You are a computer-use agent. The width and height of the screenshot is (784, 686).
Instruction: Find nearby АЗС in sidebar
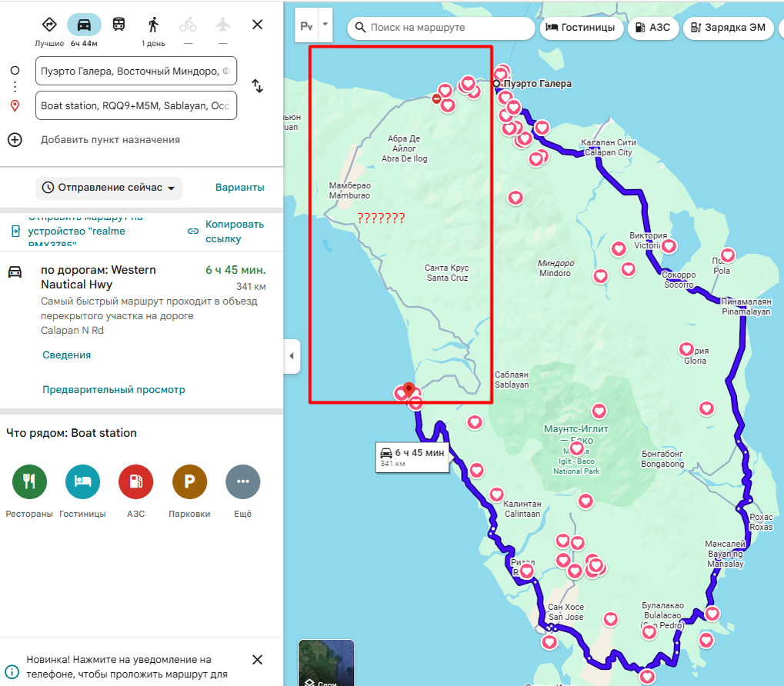coord(135,491)
